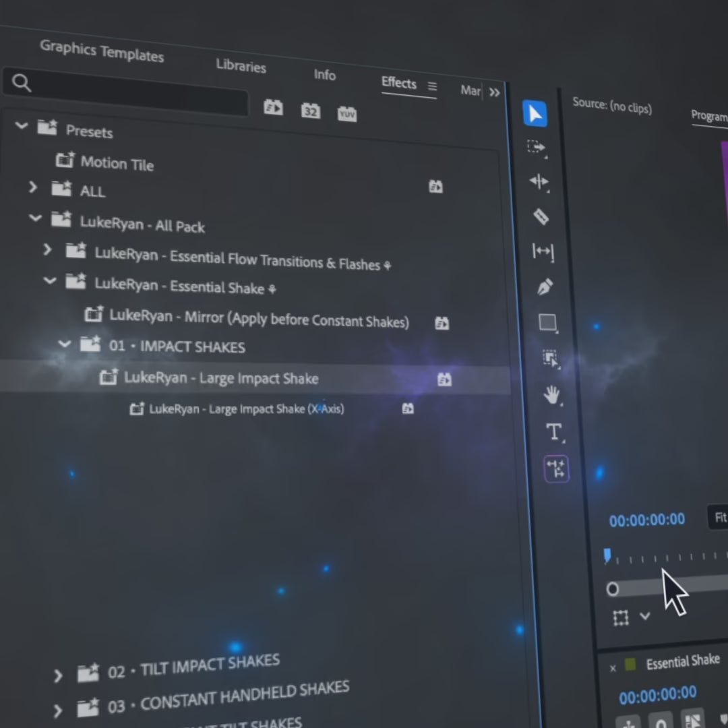Open the Libraries tab
The image size is (728, 728).
pyautogui.click(x=241, y=66)
